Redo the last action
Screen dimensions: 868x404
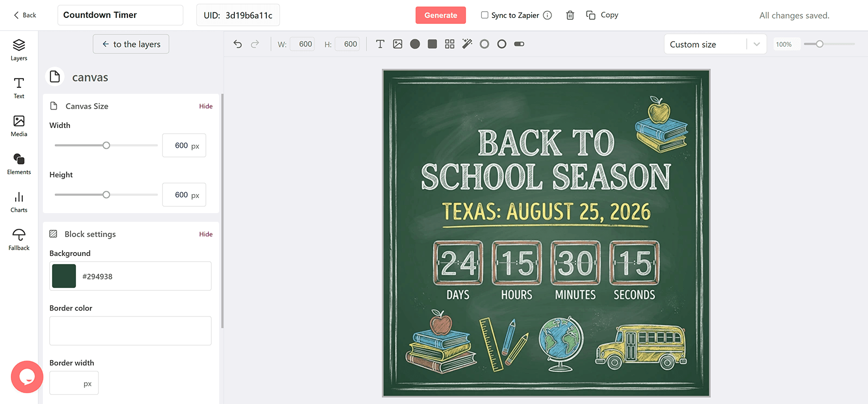(x=255, y=44)
